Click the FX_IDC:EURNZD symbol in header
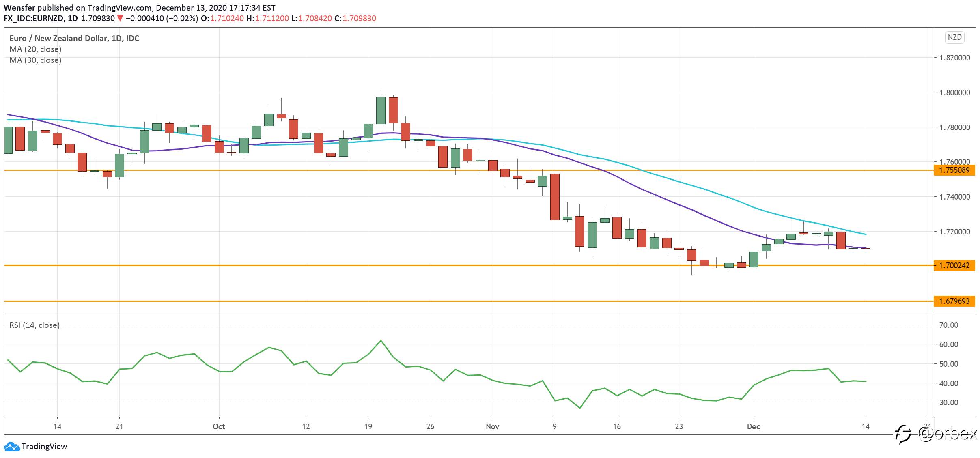The height and width of the screenshot is (458, 980). point(34,18)
